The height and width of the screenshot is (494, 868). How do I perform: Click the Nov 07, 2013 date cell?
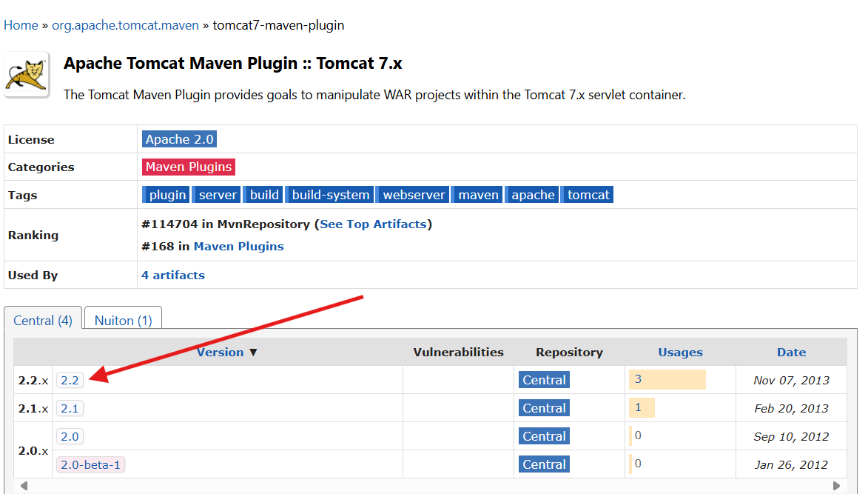(792, 381)
